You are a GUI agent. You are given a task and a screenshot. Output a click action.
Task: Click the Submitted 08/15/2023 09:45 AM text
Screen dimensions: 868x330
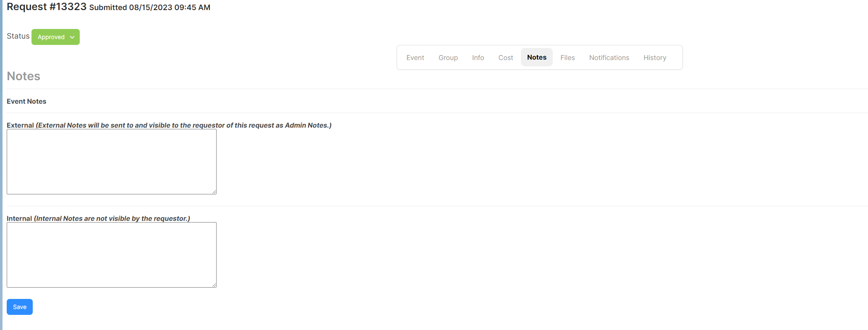click(x=150, y=8)
